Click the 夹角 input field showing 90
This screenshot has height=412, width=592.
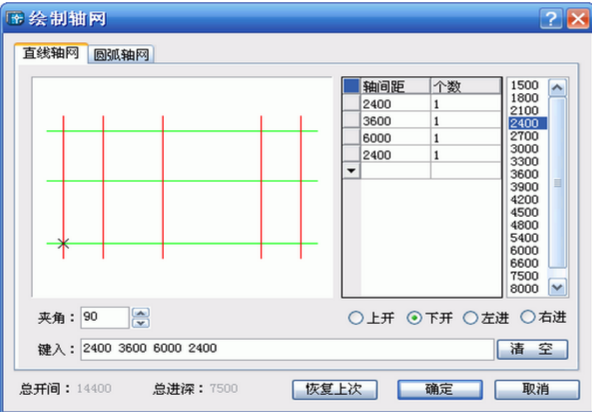pos(105,317)
